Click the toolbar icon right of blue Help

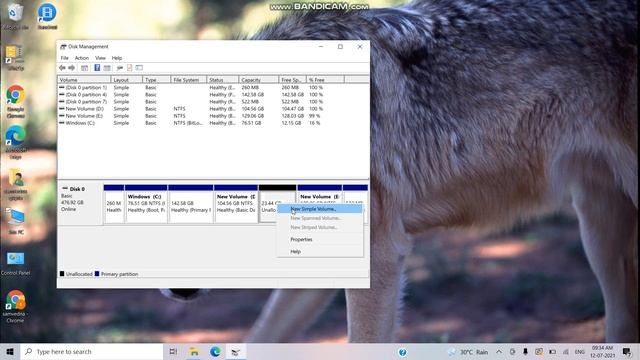(107, 68)
